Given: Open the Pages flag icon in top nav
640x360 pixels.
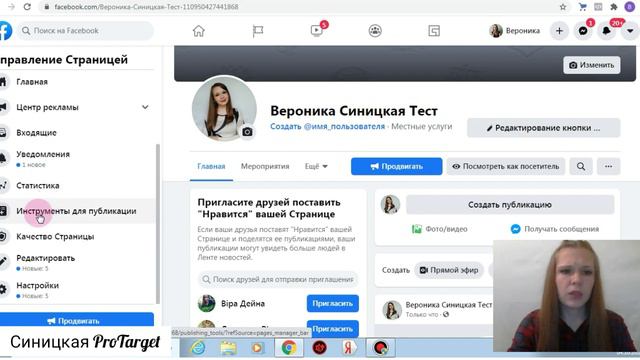Looking at the screenshot, I should (x=258, y=31).
